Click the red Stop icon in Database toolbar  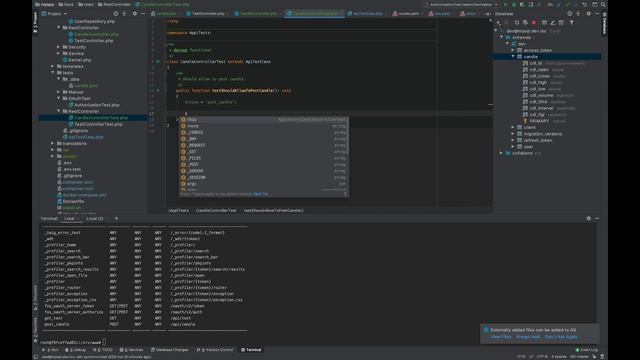pos(533,22)
